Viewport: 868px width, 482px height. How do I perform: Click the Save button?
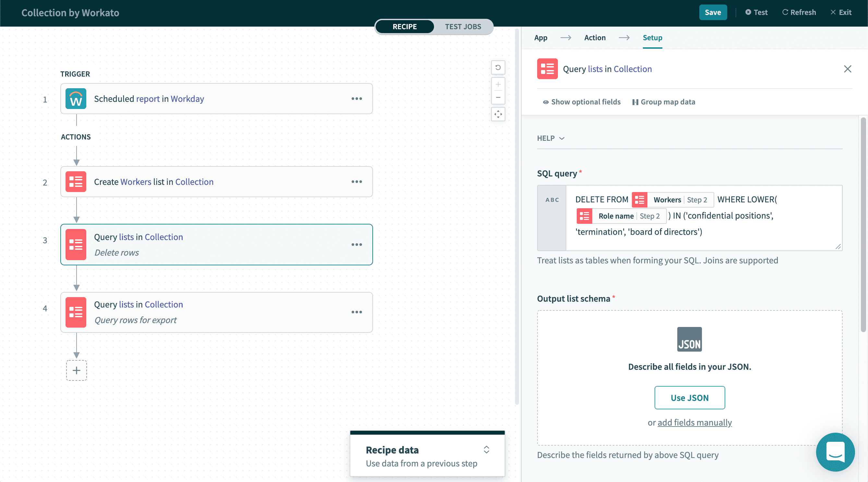click(713, 12)
